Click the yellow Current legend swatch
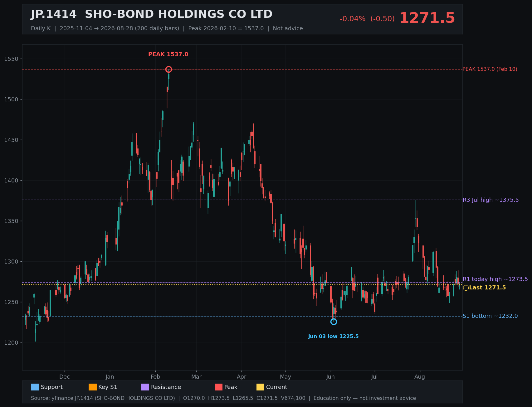The image size is (532, 407). (x=260, y=387)
